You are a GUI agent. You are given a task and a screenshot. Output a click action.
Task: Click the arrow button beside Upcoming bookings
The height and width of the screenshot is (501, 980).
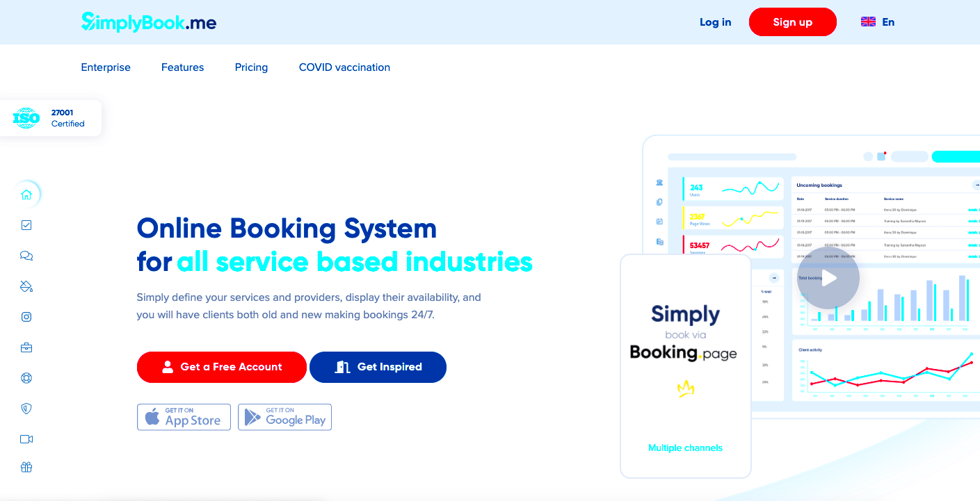tap(976, 185)
